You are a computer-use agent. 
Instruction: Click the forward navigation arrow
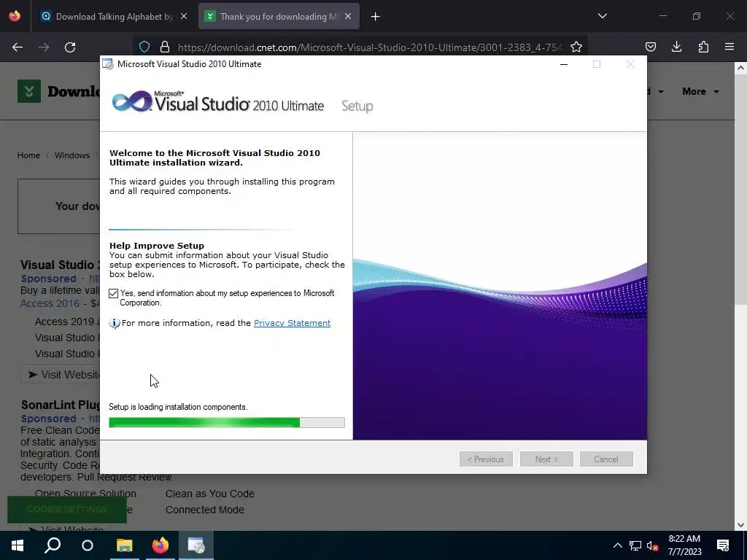coord(44,47)
